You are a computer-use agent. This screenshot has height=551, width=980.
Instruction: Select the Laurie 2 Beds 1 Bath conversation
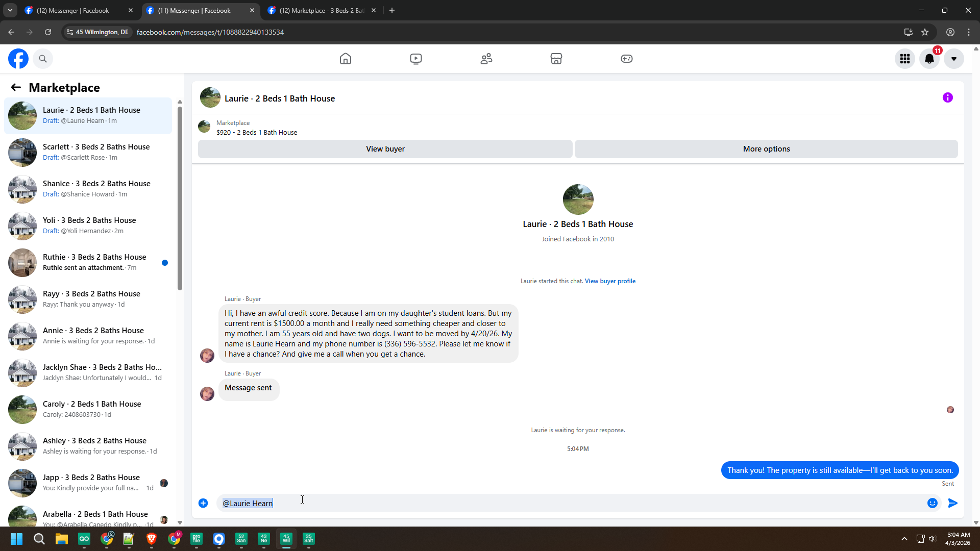coord(88,116)
